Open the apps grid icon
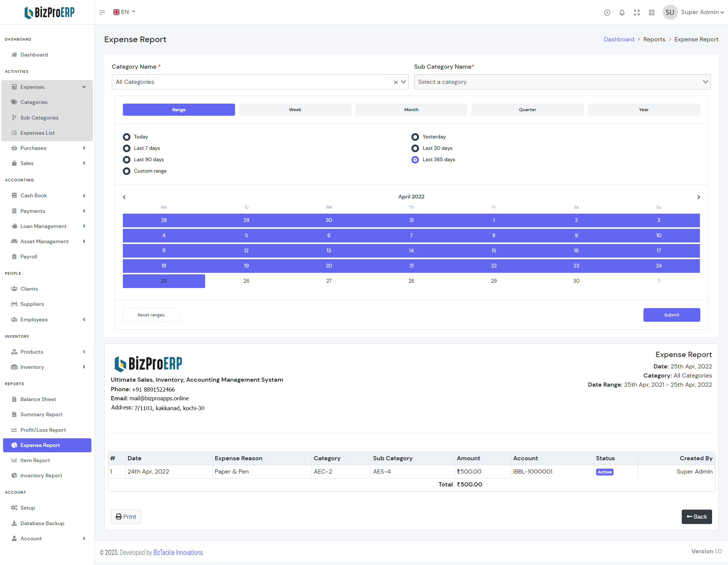The width and height of the screenshot is (728, 565). (x=651, y=13)
